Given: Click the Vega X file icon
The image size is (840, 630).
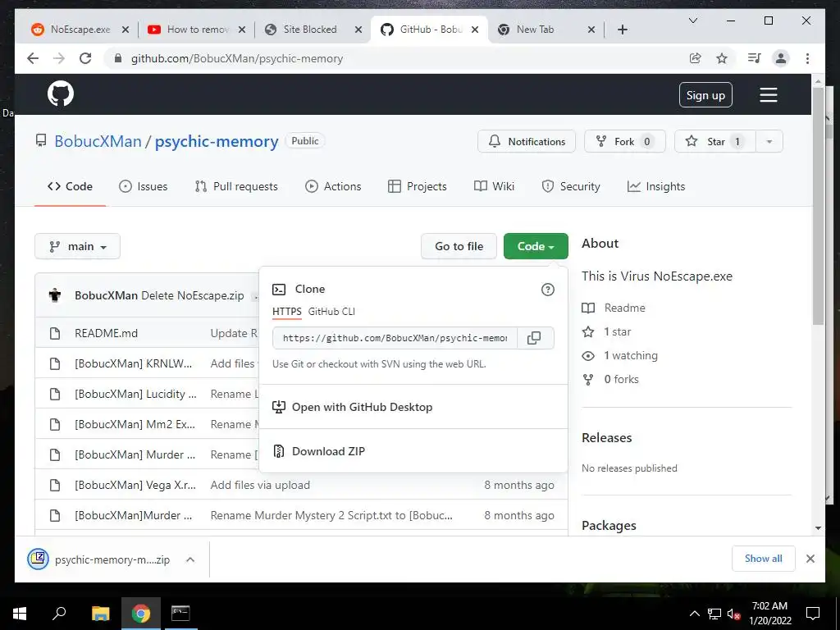Looking at the screenshot, I should [x=55, y=486].
